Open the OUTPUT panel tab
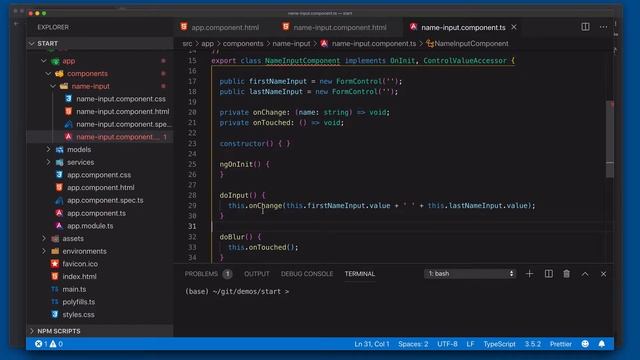 [257, 274]
